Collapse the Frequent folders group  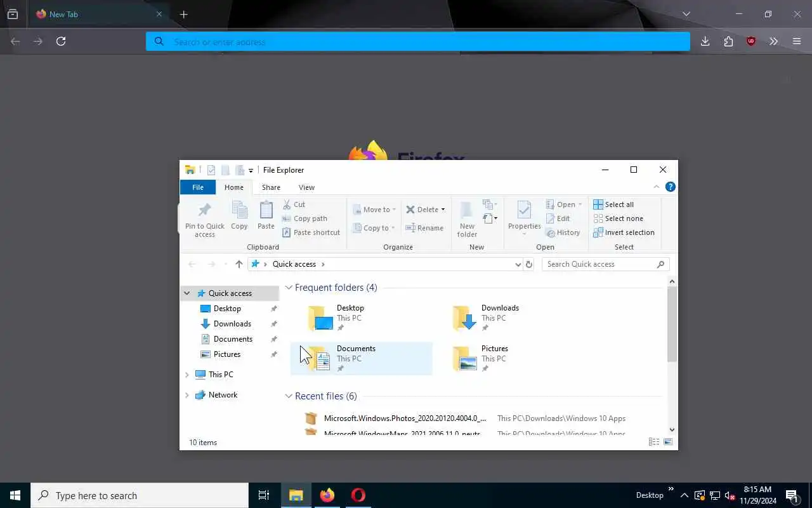(289, 288)
